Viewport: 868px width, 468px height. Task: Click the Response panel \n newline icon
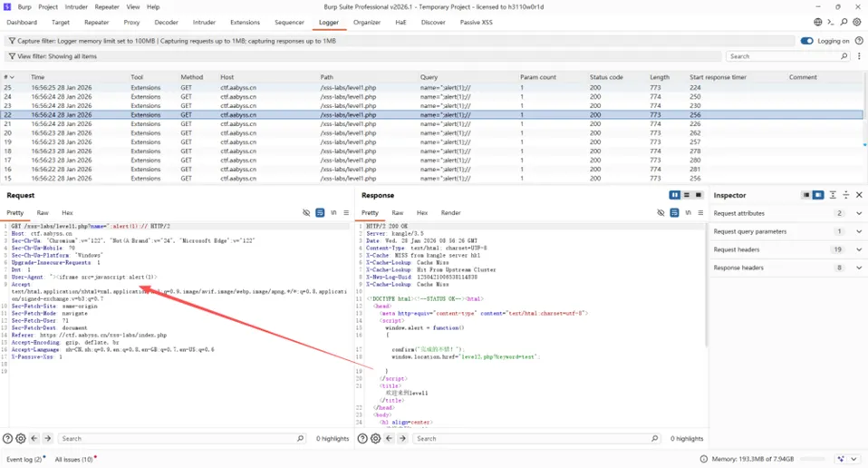coord(688,212)
